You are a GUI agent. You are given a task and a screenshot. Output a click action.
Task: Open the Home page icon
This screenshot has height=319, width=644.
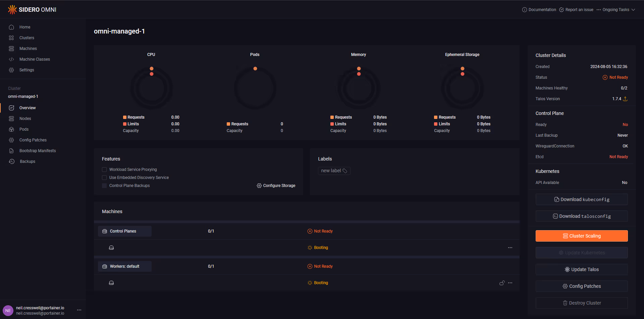(11, 27)
